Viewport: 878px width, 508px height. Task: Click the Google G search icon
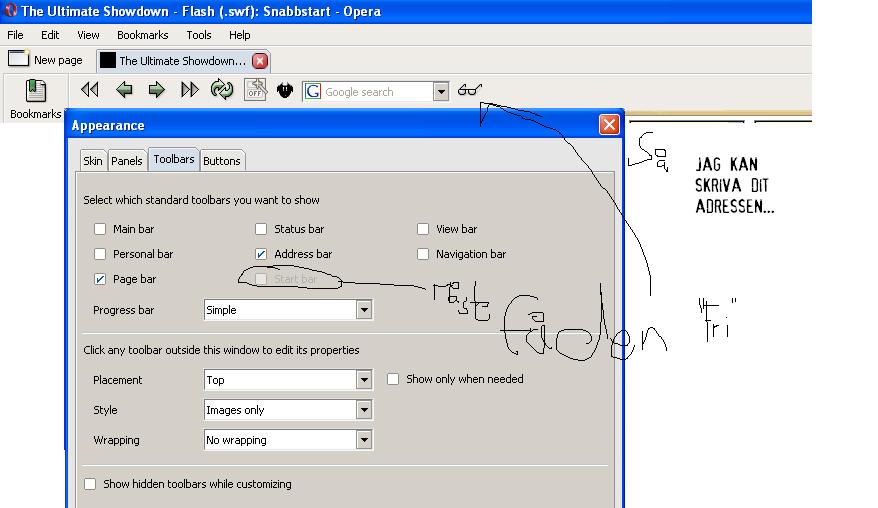tap(313, 91)
